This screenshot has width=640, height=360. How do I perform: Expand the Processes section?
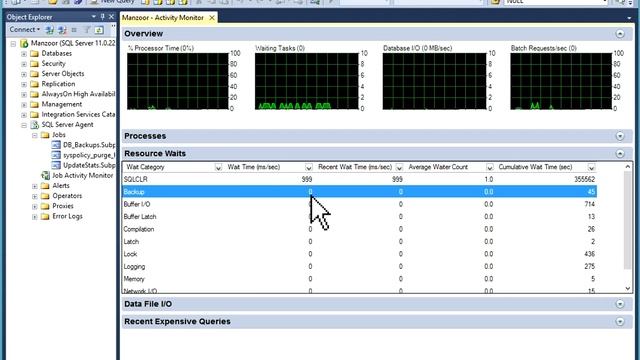(x=620, y=136)
